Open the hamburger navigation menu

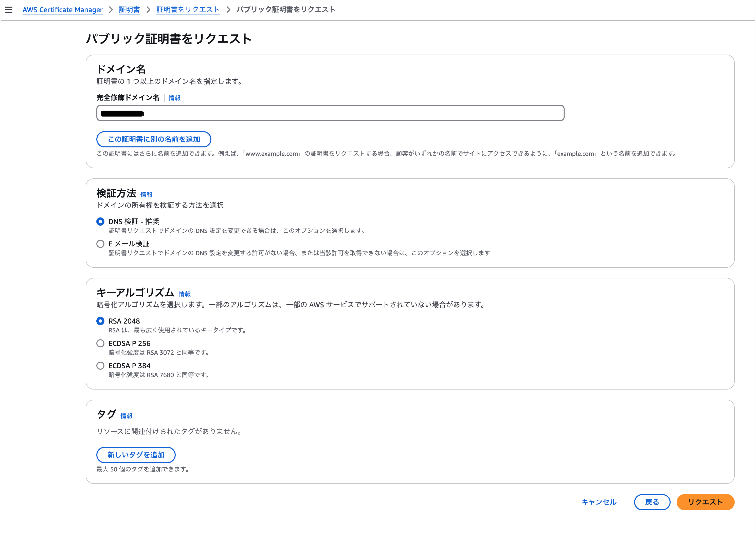[9, 10]
